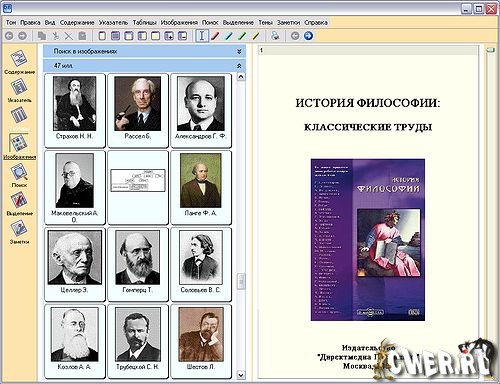Select the text cursor tool
The width and height of the screenshot is (500, 384).
[x=202, y=36]
